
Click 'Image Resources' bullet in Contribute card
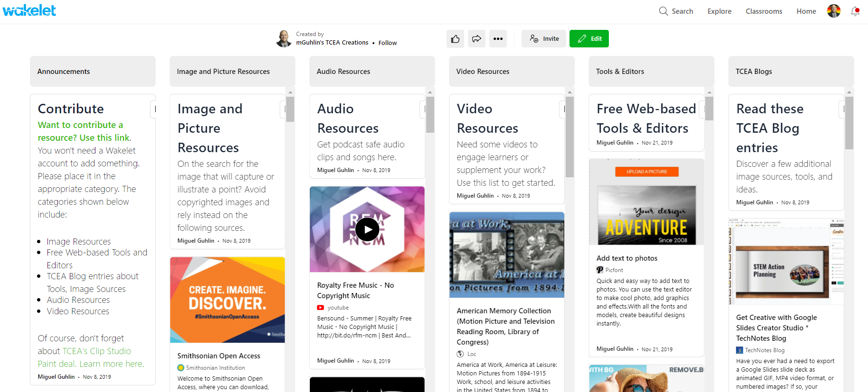[79, 241]
